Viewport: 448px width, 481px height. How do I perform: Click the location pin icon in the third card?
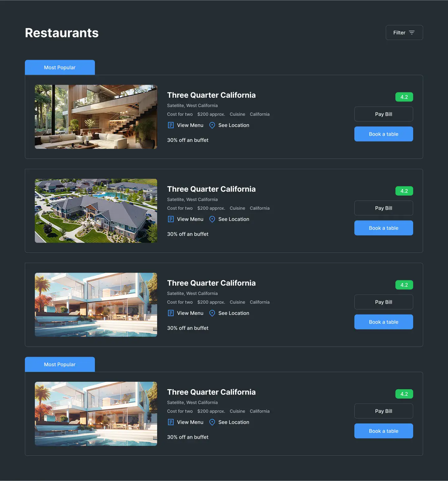point(212,313)
